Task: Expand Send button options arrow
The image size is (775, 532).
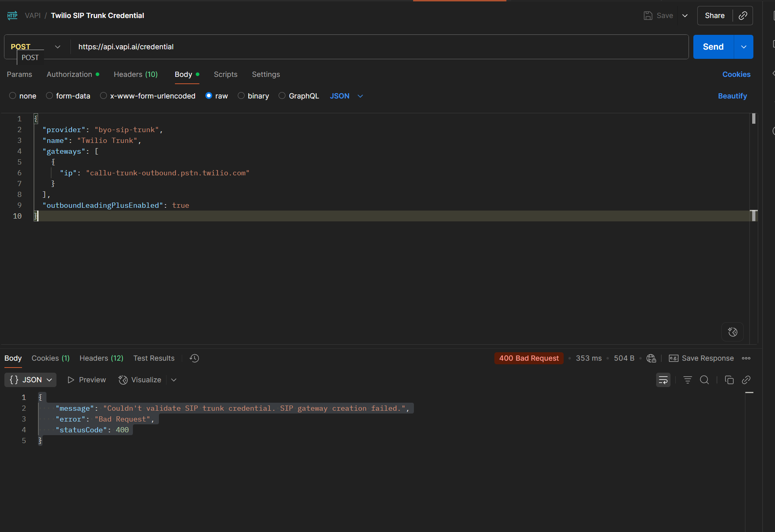Action: [743, 47]
